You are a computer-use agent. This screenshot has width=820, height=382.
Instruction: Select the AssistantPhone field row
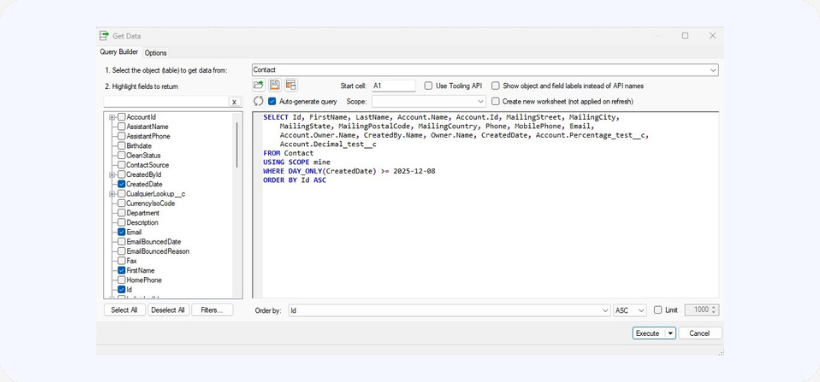(x=148, y=136)
